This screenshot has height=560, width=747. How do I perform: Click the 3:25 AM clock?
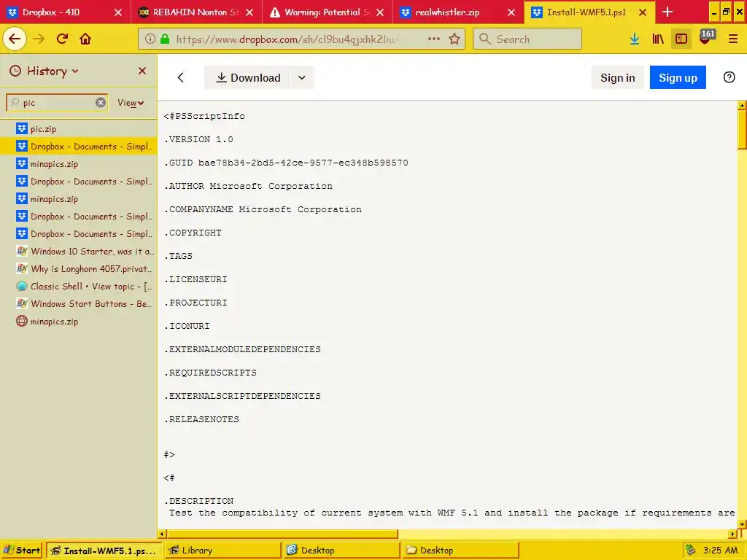coord(720,551)
